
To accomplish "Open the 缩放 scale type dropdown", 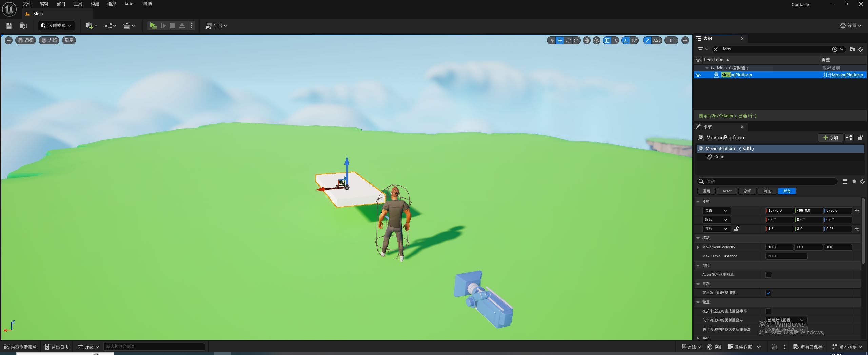I will tap(716, 229).
